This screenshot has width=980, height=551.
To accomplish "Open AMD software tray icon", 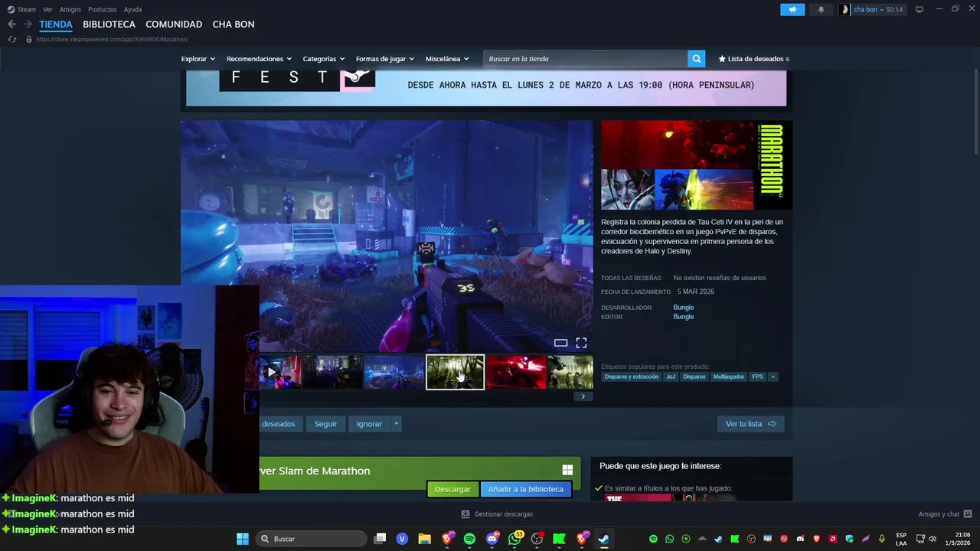I will click(833, 539).
